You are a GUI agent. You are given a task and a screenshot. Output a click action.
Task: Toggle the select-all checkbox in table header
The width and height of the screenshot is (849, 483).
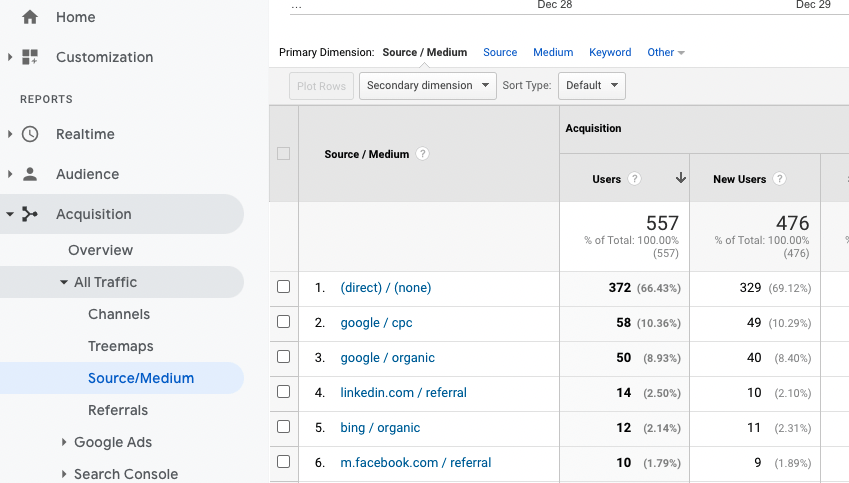[x=284, y=154]
